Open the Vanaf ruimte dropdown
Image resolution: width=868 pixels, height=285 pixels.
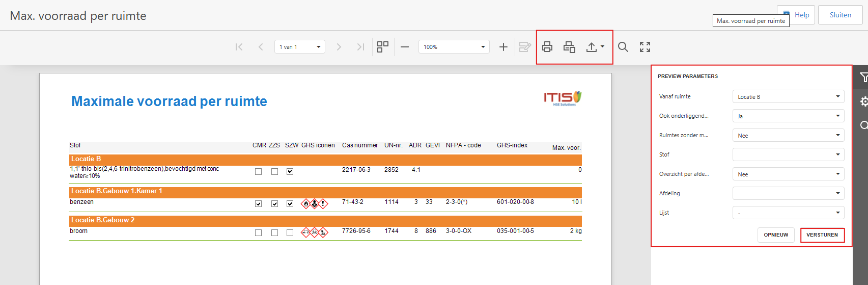pos(788,97)
